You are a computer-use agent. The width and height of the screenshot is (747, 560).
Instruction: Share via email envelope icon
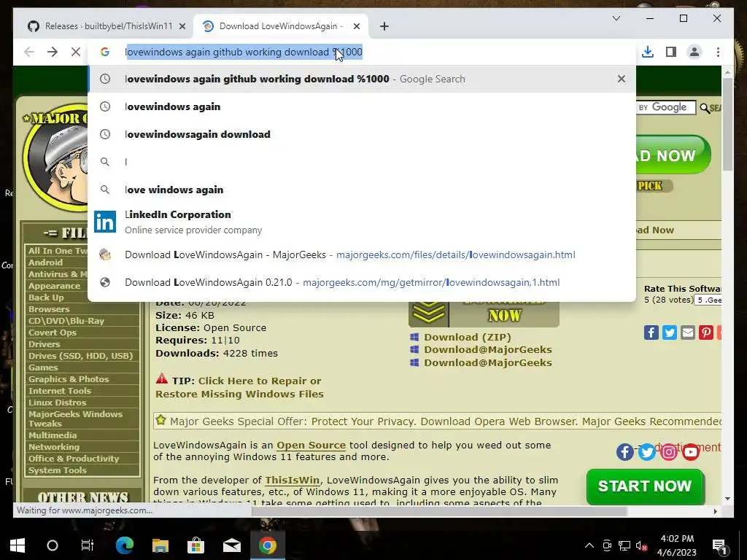point(687,332)
